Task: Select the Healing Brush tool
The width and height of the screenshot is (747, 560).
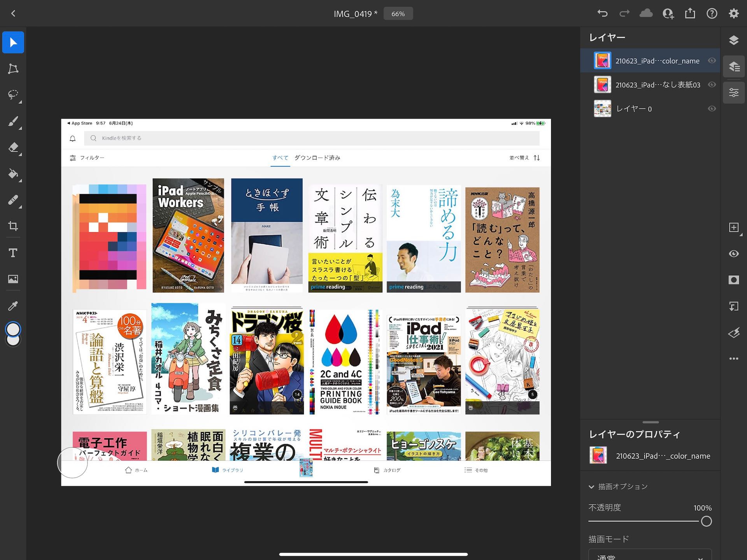Action: point(13,200)
